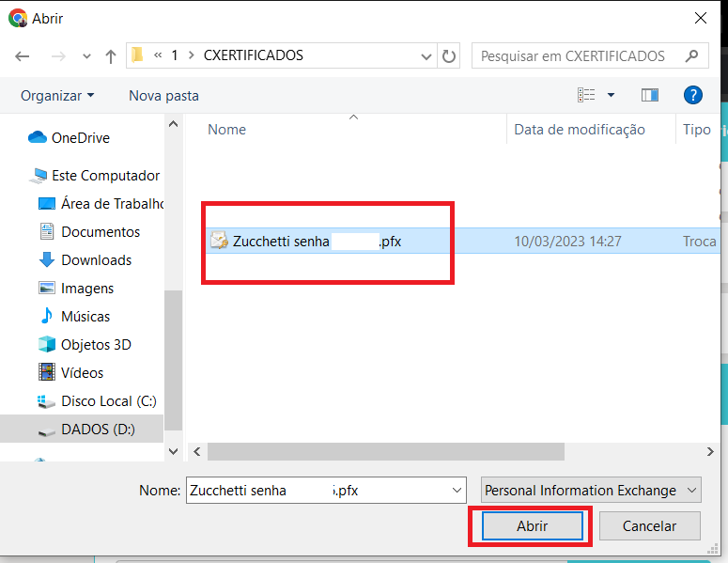Open the help question mark icon

(693, 95)
